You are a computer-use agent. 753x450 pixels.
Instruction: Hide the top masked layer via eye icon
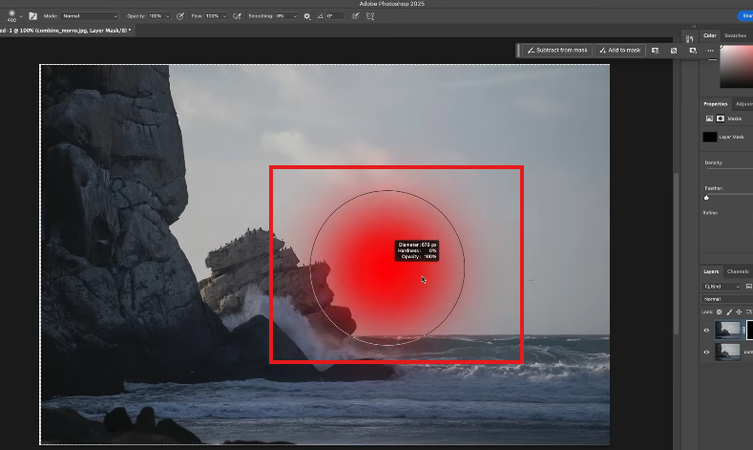(x=706, y=330)
